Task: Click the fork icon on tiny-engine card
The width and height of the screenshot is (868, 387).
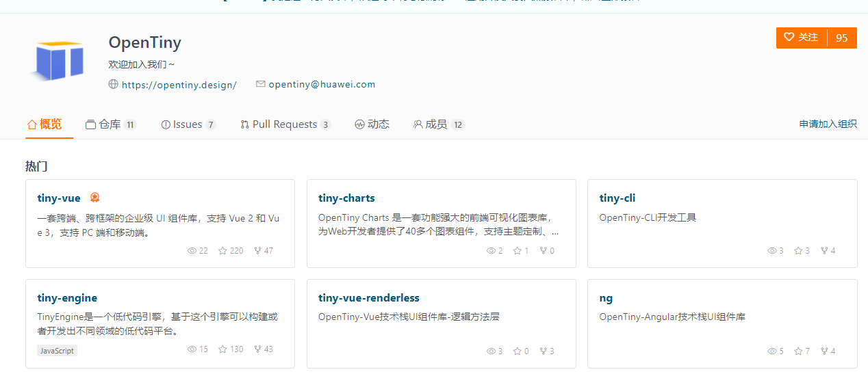Action: [x=257, y=349]
